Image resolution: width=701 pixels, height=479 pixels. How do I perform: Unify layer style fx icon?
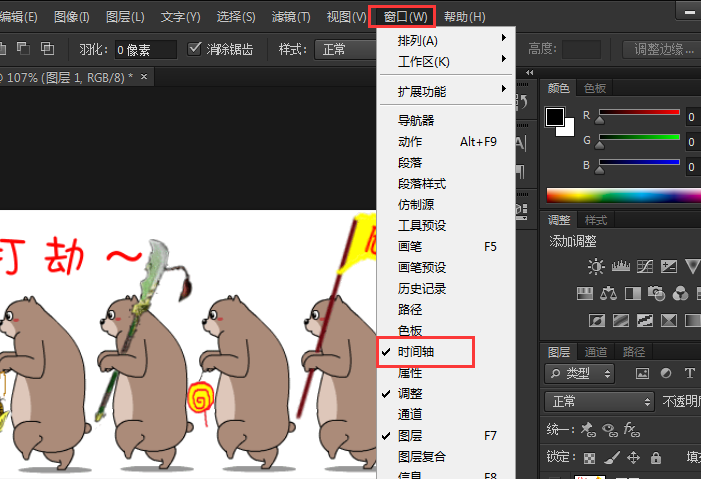[x=632, y=430]
